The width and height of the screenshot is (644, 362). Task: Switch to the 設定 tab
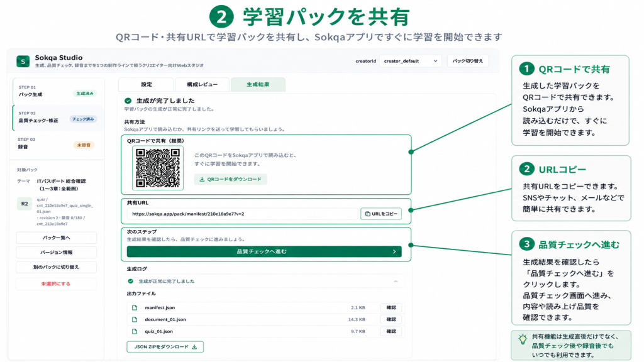pos(146,85)
